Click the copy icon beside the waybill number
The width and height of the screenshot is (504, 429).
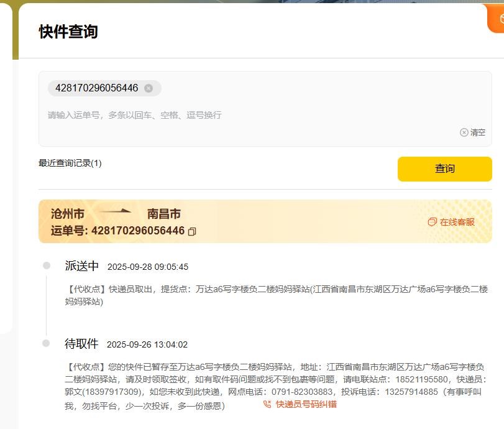click(x=192, y=231)
